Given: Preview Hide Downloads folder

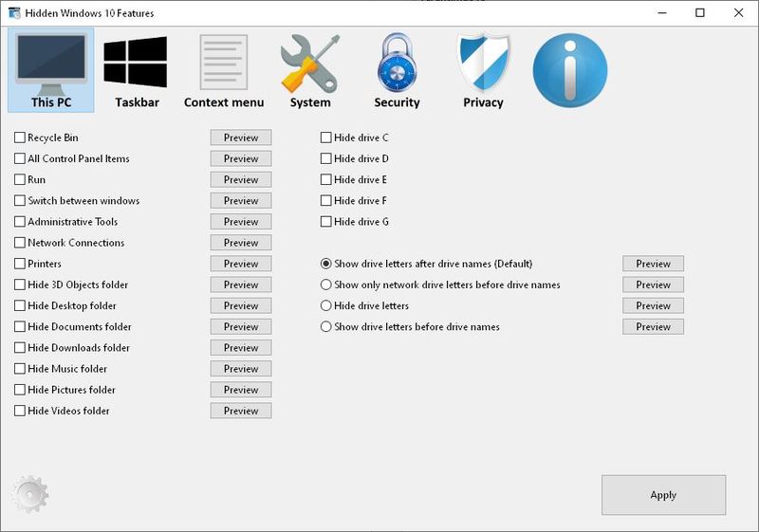Looking at the screenshot, I should point(241,348).
